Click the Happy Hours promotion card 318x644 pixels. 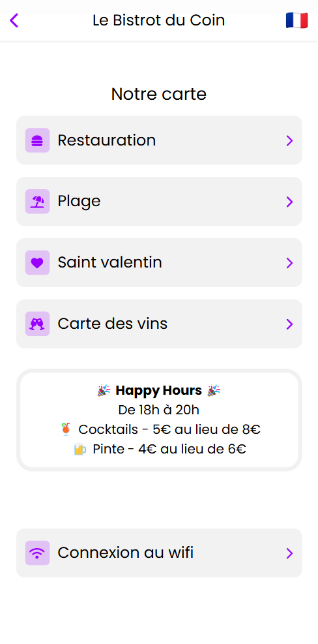coord(159,420)
